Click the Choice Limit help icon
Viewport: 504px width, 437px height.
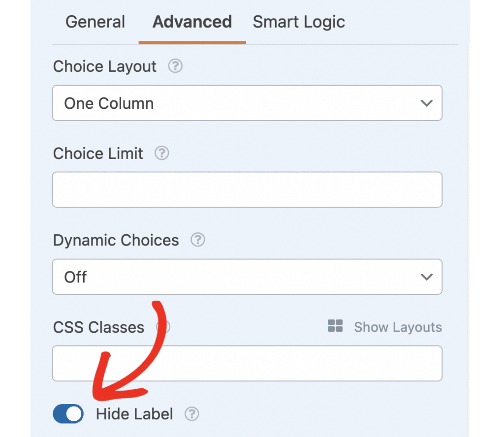pos(162,154)
